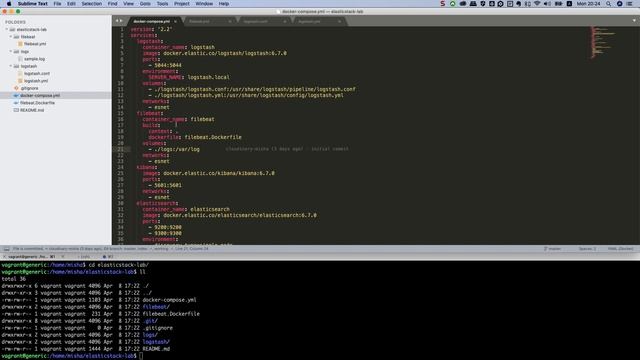
Task: Click the README.md file icon
Action: [x=16, y=110]
